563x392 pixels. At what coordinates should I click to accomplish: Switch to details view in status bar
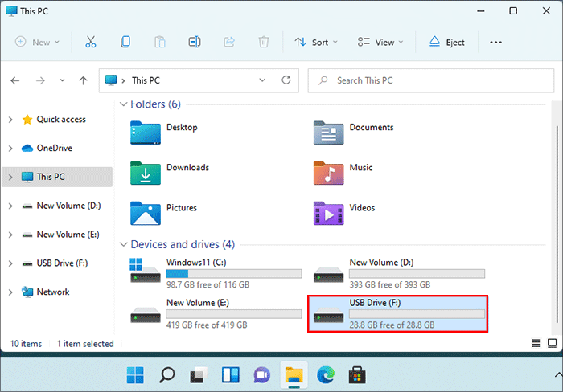point(536,344)
